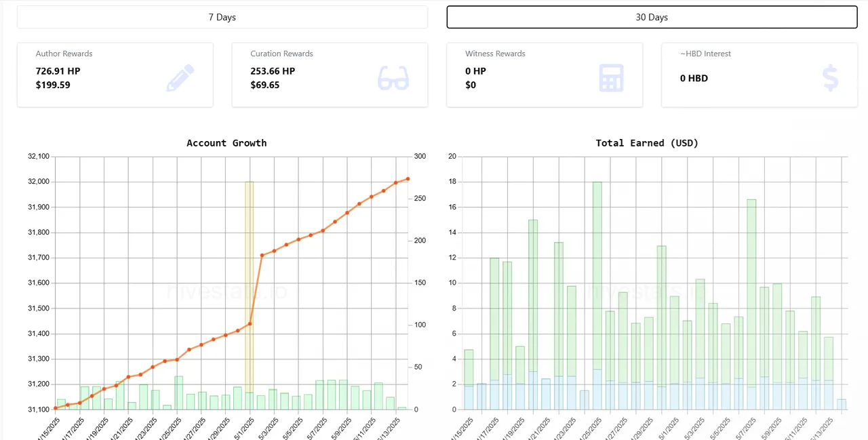Screen dimensions: 868x440
Task: Click the 20 axis label on Total Earned
Action: (x=452, y=157)
